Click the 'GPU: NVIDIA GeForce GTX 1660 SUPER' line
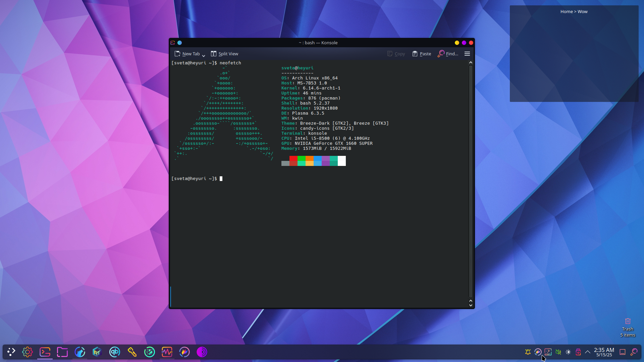 (x=327, y=143)
